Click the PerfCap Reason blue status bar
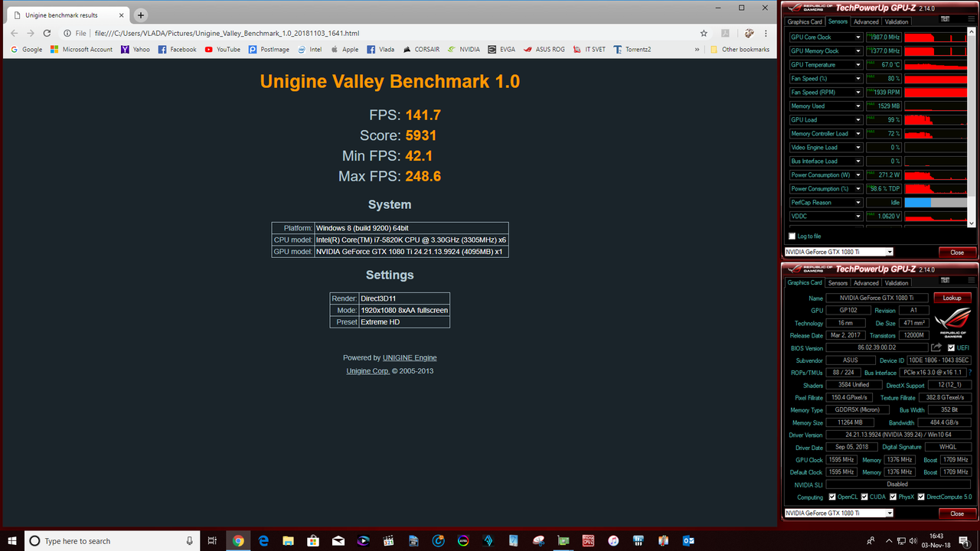Viewport: 980px width, 551px height. point(917,202)
